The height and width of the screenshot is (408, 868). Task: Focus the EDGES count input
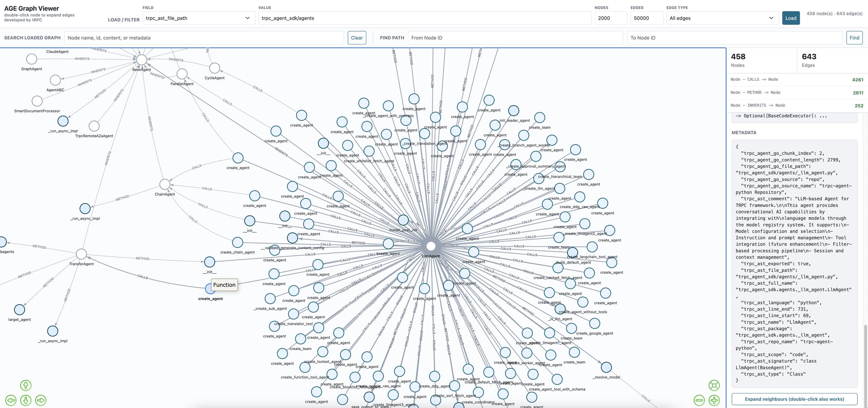coord(647,18)
